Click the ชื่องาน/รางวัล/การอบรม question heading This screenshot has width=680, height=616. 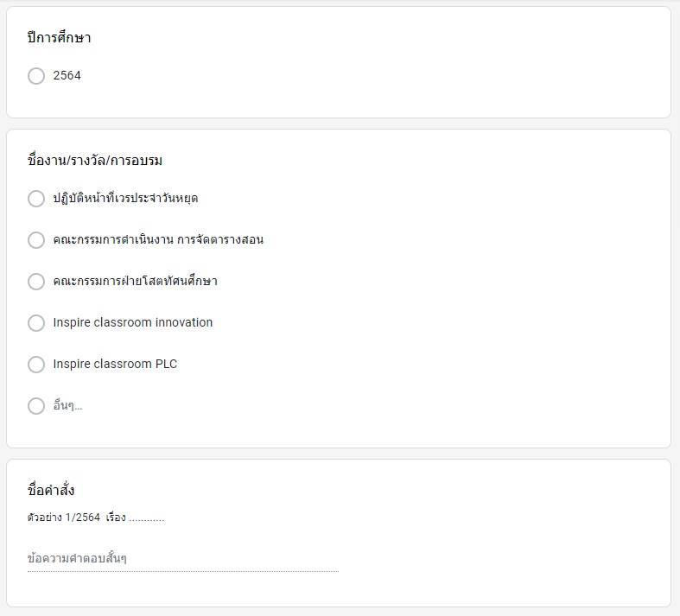pos(94,161)
